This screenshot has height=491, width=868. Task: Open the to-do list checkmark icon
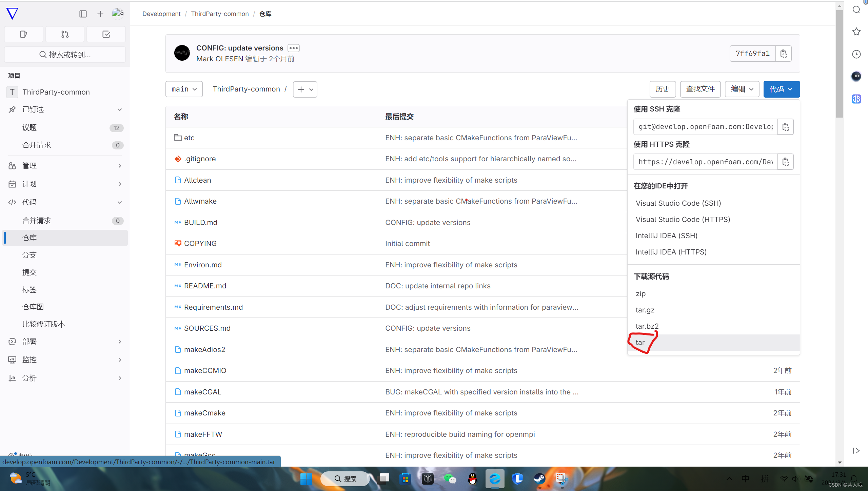[x=106, y=34]
